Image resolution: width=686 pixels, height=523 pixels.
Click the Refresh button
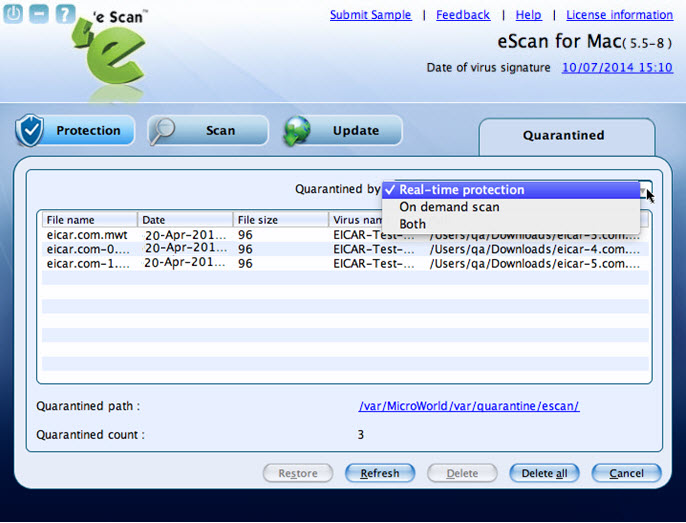pos(380,473)
